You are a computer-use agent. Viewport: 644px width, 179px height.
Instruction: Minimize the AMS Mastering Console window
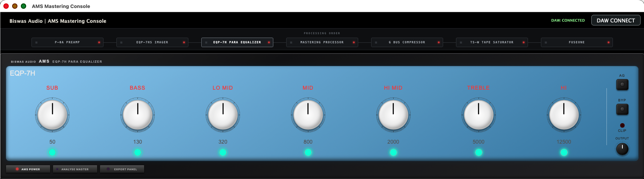click(15, 6)
